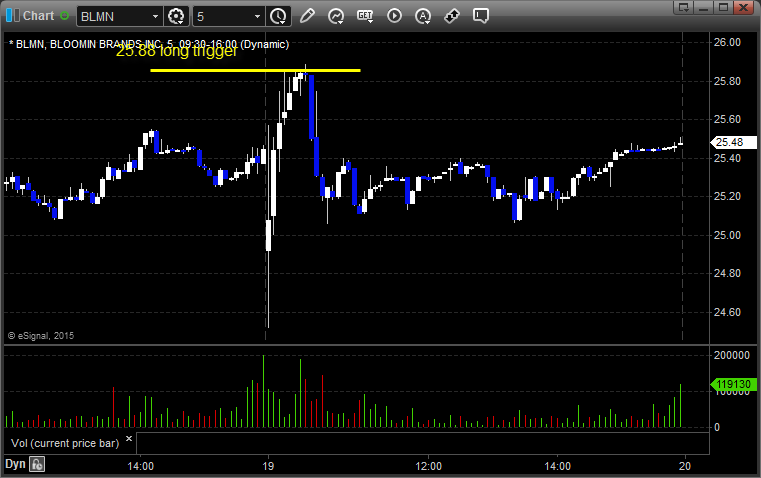The height and width of the screenshot is (478, 761).
Task: Click the 20 date marker on time axis
Action: click(684, 466)
